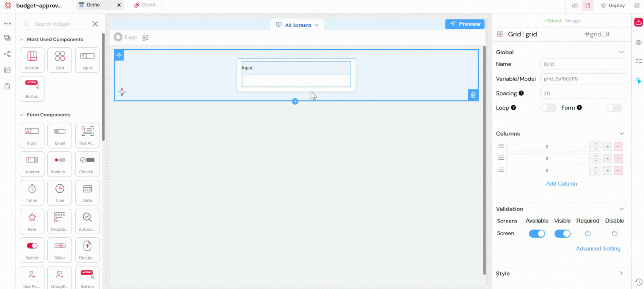Switch to the first Demo tab
Viewport: 644px width, 289px height.
pos(93,5)
